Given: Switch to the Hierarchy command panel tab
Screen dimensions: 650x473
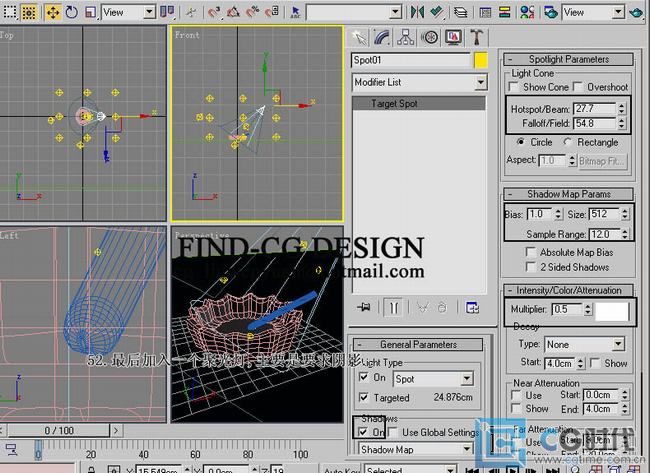Looking at the screenshot, I should click(405, 38).
